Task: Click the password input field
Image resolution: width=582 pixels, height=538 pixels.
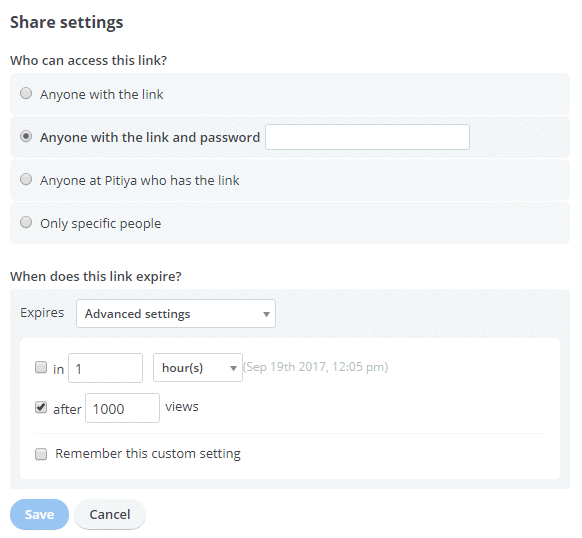Action: (x=367, y=137)
